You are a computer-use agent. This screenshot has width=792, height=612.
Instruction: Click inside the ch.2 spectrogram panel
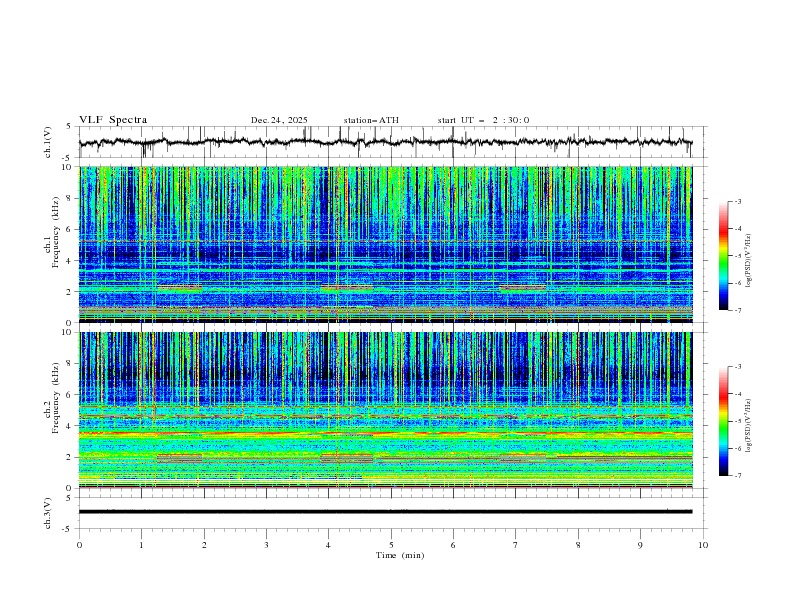pyautogui.click(x=385, y=410)
